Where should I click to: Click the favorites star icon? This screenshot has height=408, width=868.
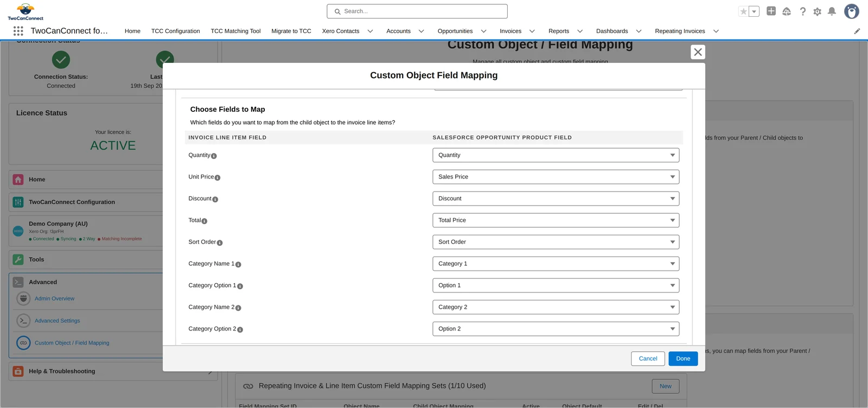click(x=744, y=11)
